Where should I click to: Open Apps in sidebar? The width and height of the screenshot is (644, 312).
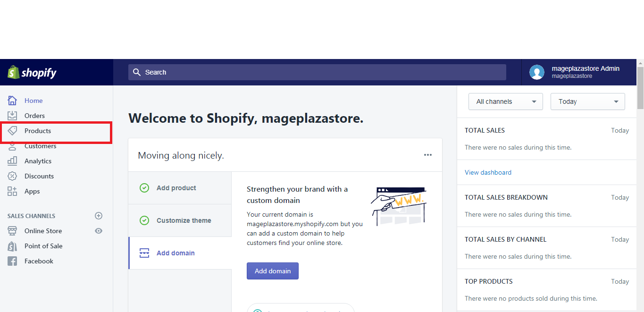click(x=32, y=191)
